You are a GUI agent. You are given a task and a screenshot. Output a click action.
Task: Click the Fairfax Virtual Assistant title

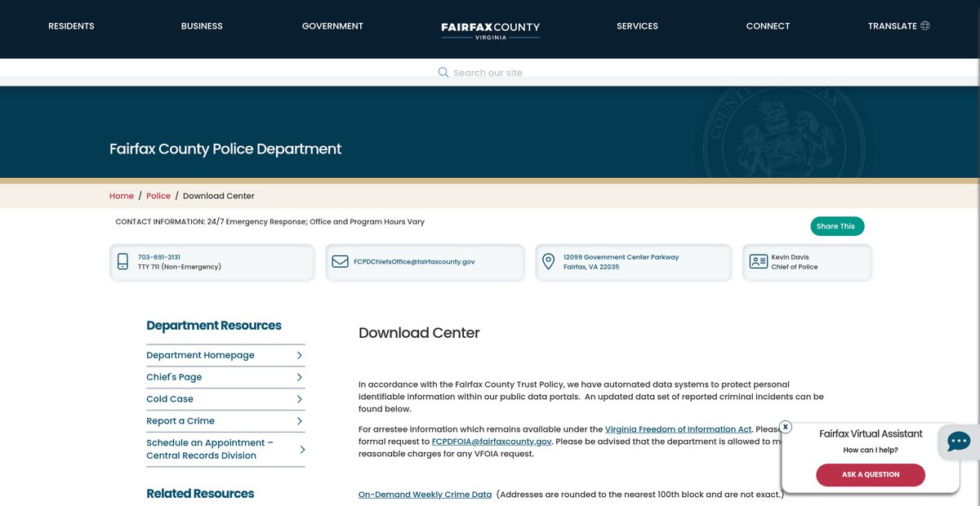click(x=871, y=434)
